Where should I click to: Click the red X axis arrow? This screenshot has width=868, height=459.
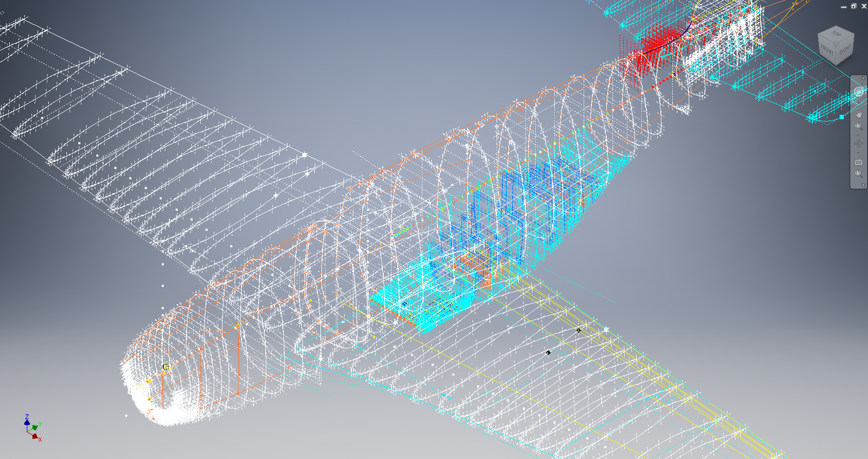36,437
